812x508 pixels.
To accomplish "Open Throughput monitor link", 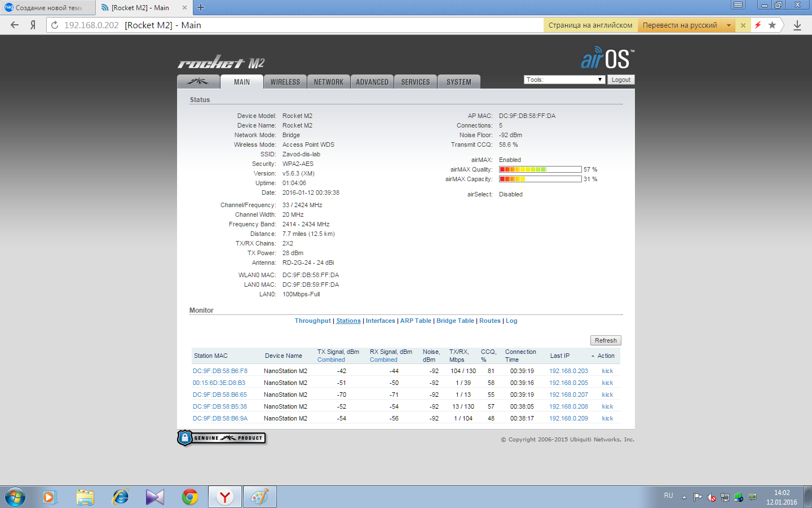I will coord(312,321).
